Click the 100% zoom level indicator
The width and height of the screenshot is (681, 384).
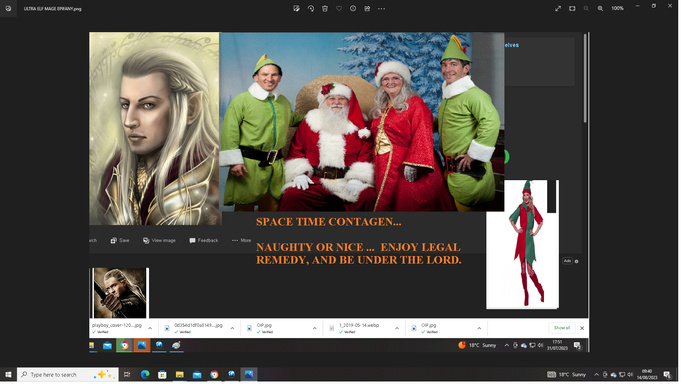tap(617, 8)
